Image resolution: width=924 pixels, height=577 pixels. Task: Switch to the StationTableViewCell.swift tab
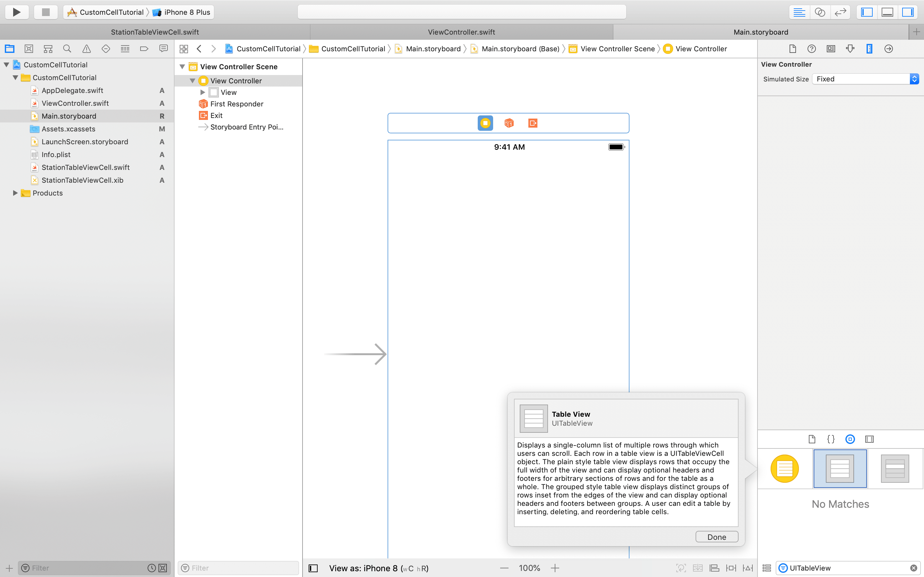(155, 32)
